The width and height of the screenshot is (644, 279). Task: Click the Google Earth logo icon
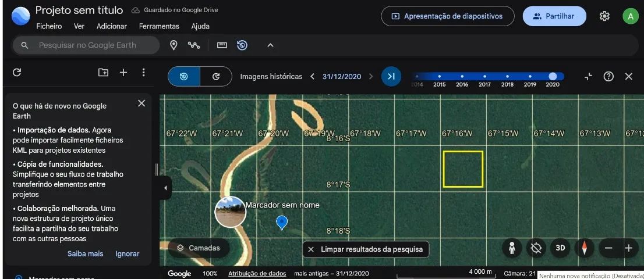click(x=20, y=16)
